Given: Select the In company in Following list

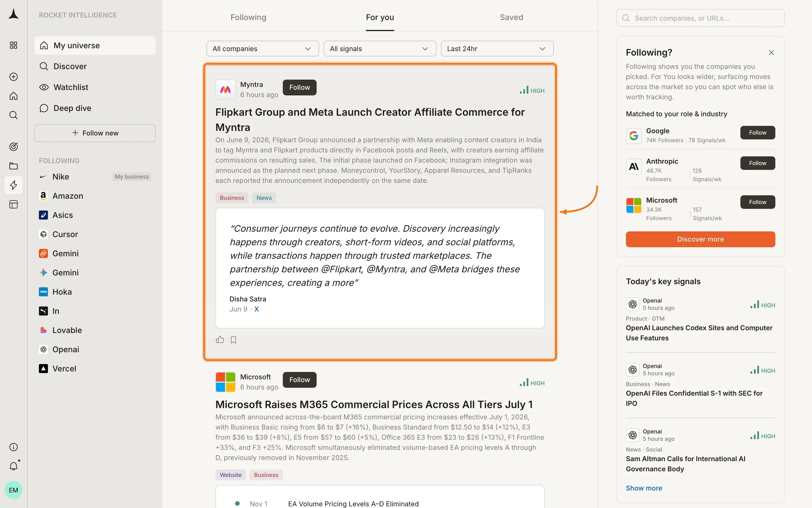Looking at the screenshot, I should (x=95, y=311).
